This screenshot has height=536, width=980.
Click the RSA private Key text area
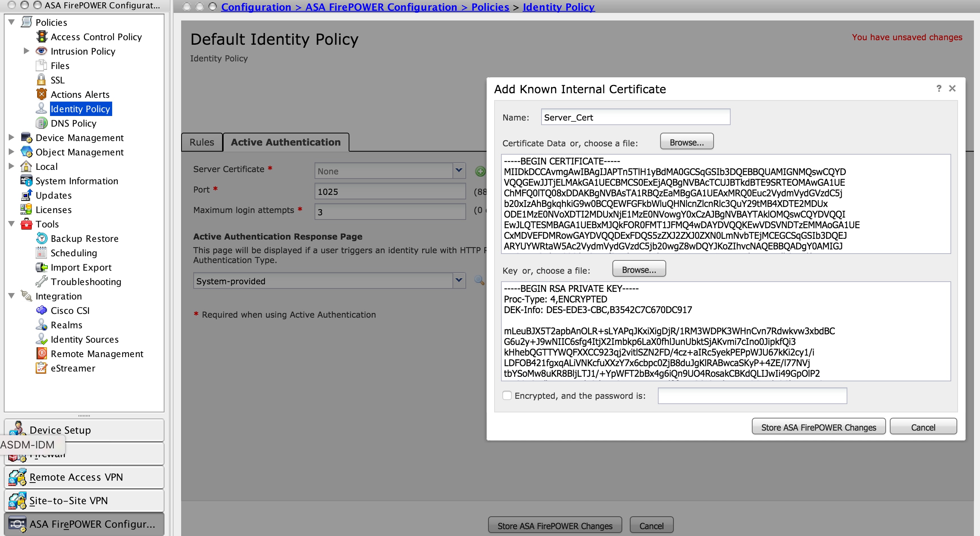tap(726, 331)
